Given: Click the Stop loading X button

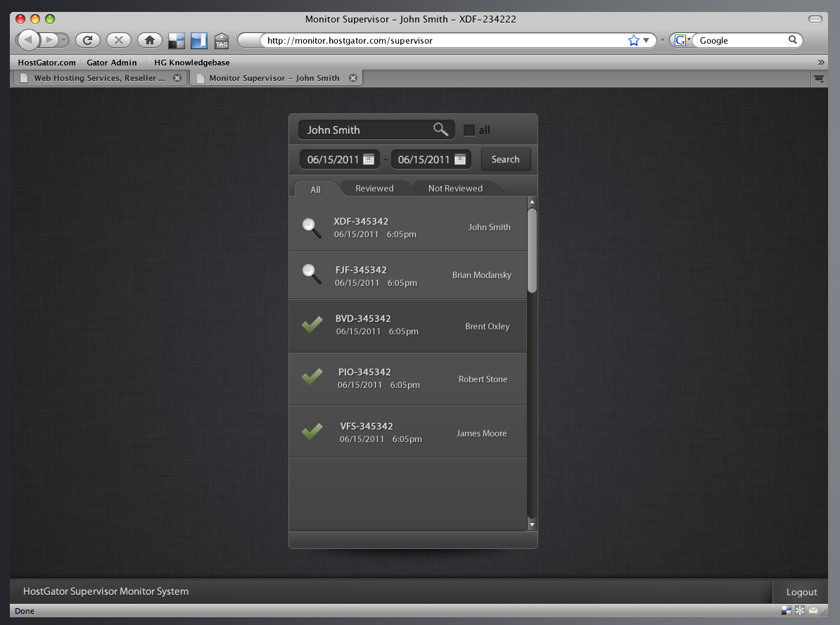Looking at the screenshot, I should point(119,39).
